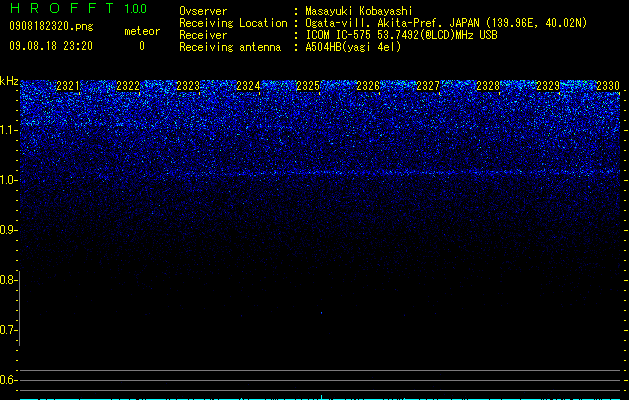The image size is (629, 400).
Task: Click the 2324 time marker
Action: coord(248,86)
